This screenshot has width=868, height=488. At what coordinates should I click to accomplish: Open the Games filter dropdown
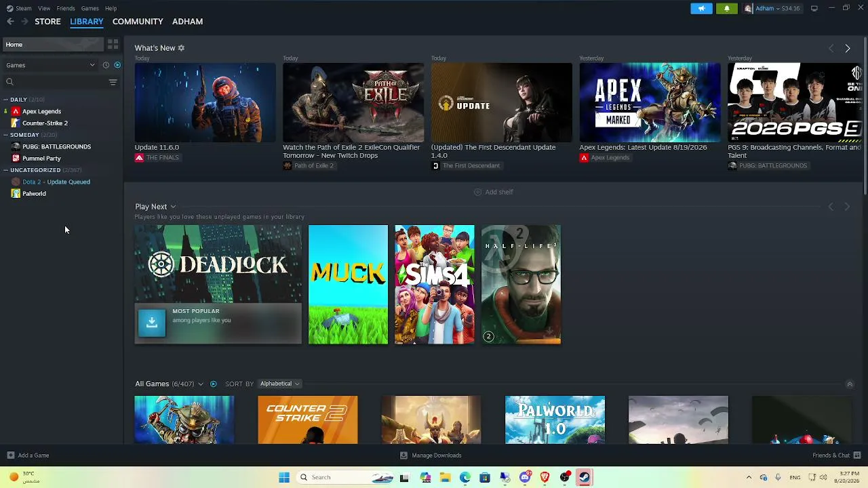coord(51,65)
